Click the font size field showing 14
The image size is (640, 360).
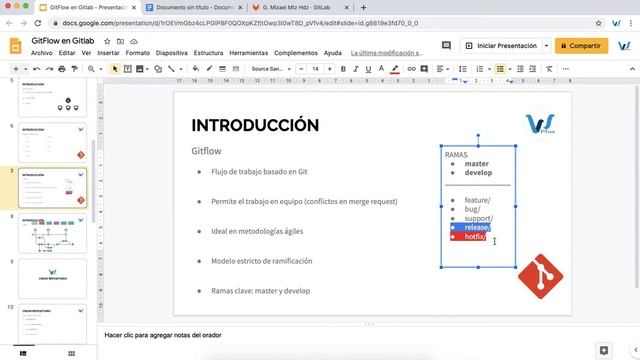point(316,69)
